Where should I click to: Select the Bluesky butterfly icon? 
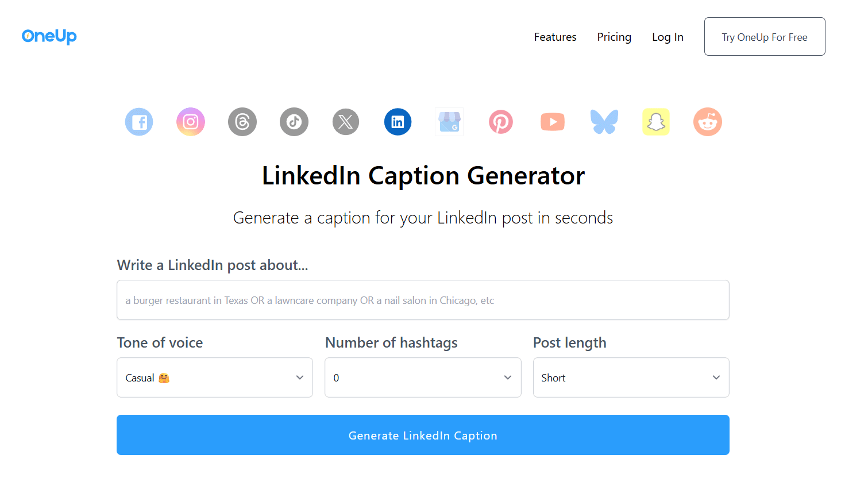(604, 121)
